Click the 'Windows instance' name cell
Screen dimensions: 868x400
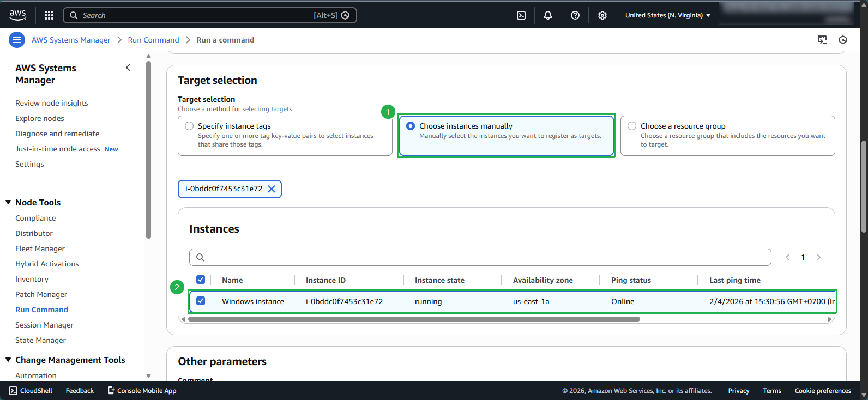coord(253,301)
